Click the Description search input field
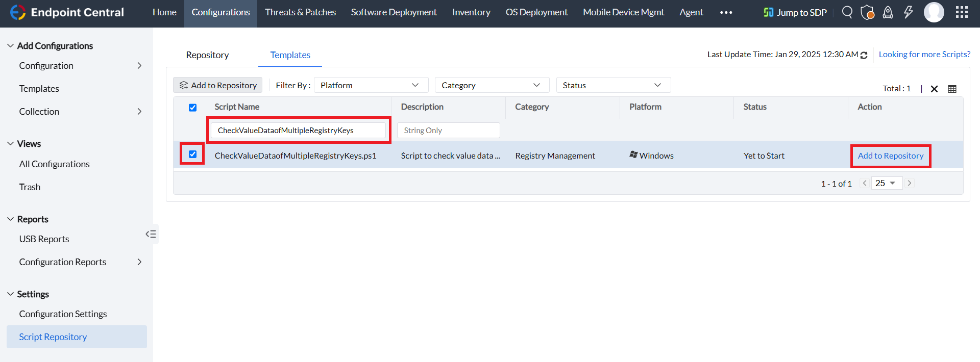 pyautogui.click(x=448, y=131)
